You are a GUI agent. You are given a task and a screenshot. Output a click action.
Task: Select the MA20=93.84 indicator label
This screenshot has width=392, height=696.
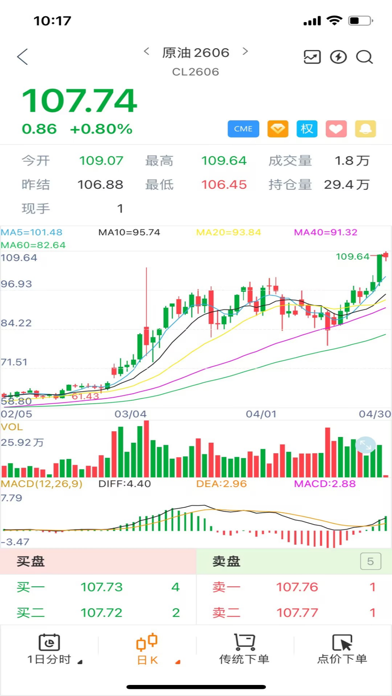coord(229,232)
